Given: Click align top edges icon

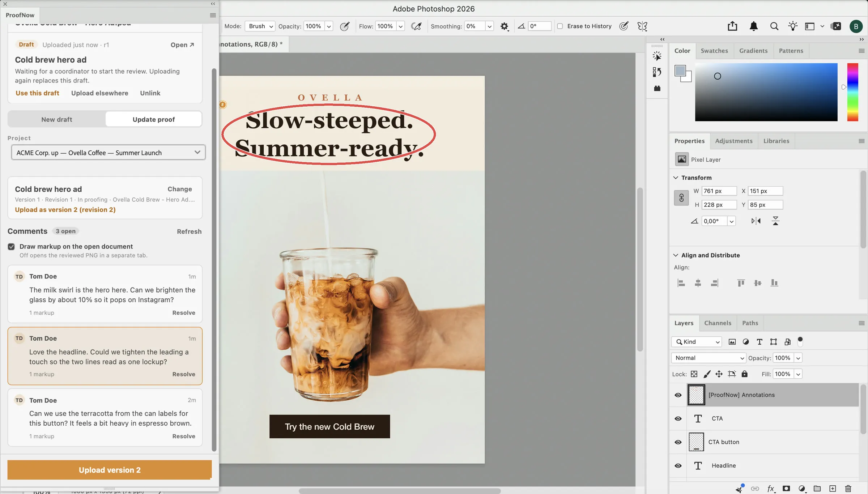Looking at the screenshot, I should tap(741, 283).
